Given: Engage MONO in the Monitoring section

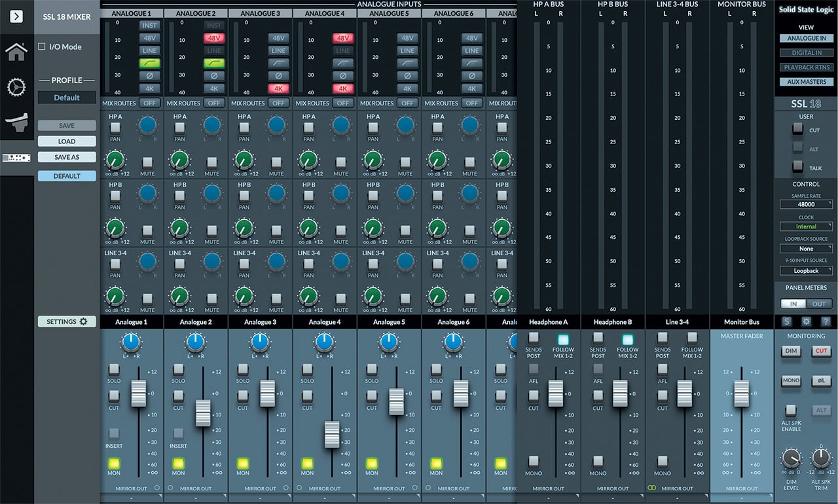Looking at the screenshot, I should tap(791, 381).
